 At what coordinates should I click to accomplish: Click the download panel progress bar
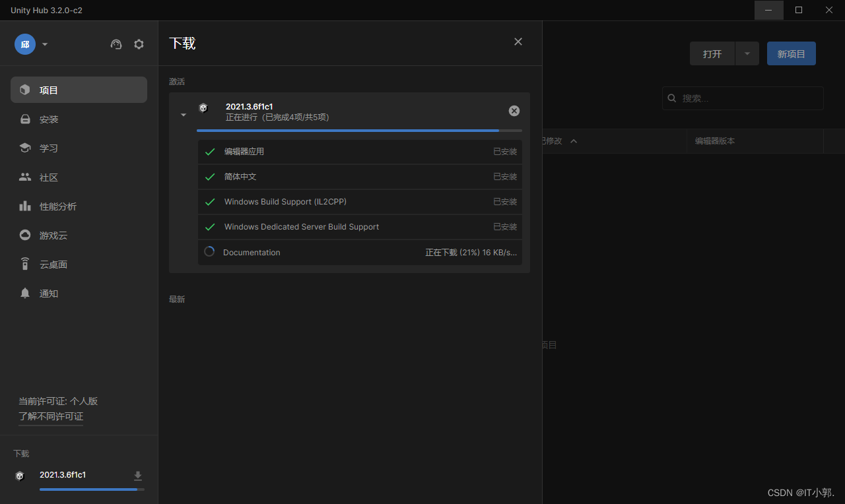click(x=359, y=131)
